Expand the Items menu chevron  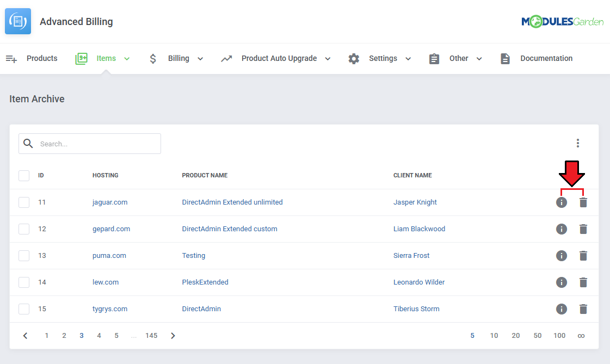click(127, 59)
